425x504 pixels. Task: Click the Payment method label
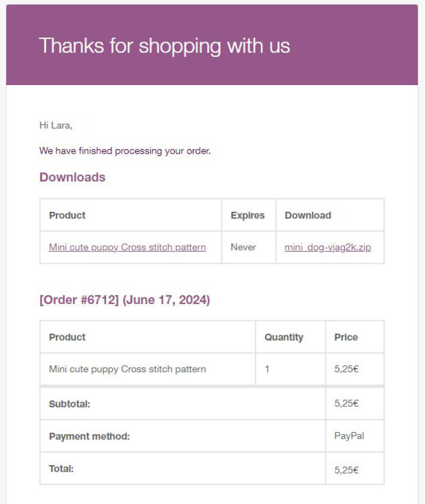click(89, 436)
